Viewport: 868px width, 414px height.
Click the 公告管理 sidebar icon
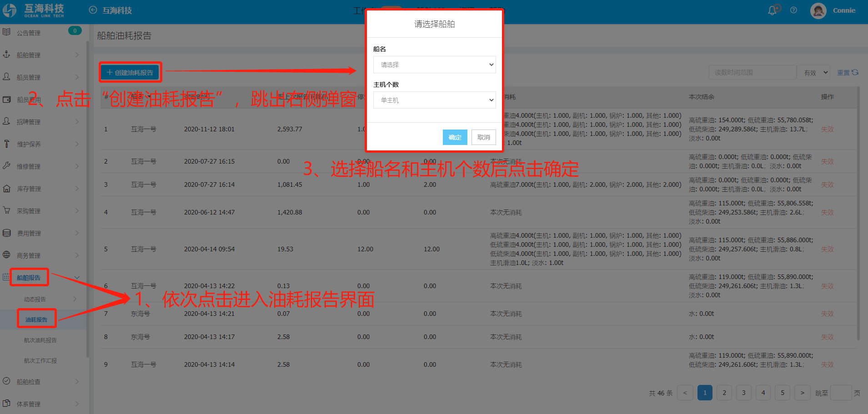6,32
